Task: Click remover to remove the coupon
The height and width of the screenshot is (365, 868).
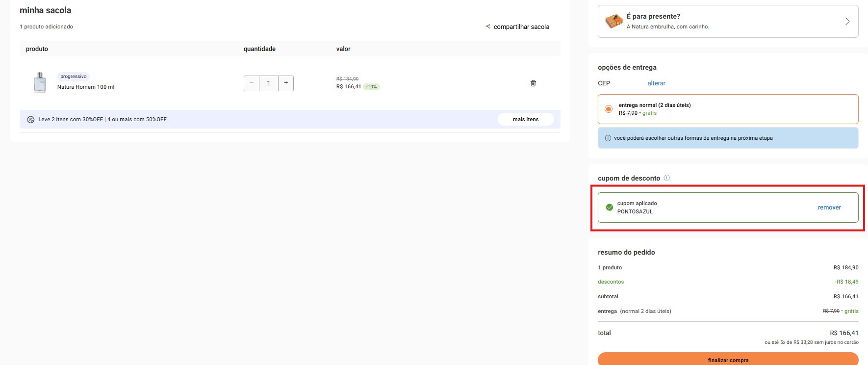Action: coord(829,208)
